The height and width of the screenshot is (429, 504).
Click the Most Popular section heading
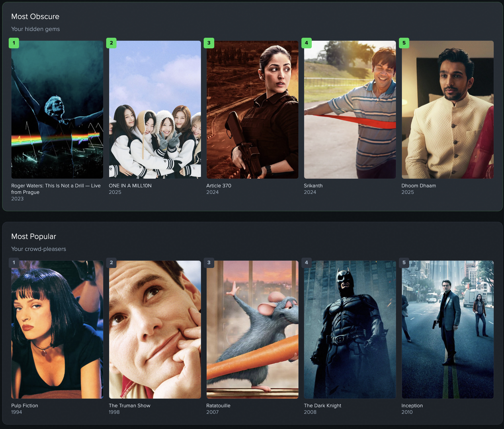(x=33, y=236)
